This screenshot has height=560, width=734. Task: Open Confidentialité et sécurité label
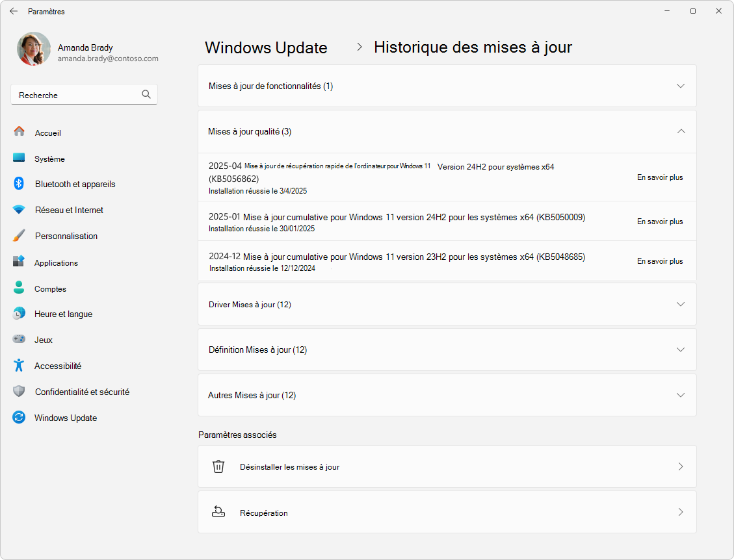point(82,392)
